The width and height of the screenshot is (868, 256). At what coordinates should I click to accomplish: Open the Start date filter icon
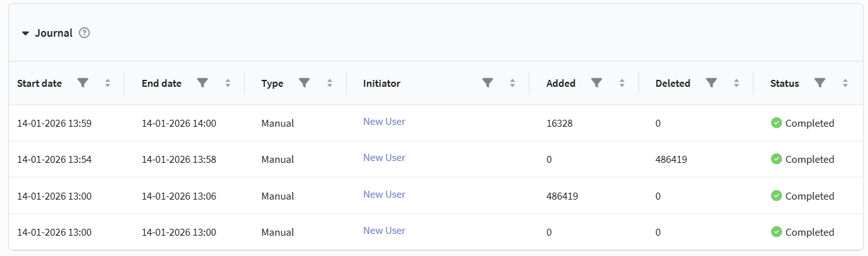click(x=82, y=83)
